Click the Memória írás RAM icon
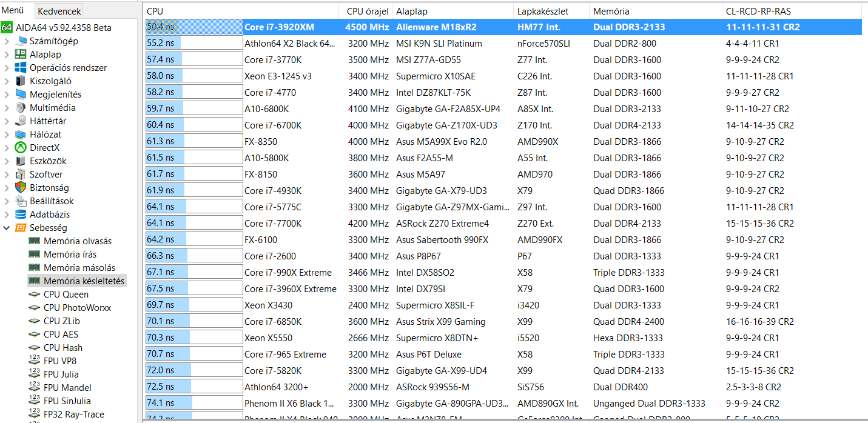The height and width of the screenshot is (423, 868). pyautogui.click(x=35, y=255)
